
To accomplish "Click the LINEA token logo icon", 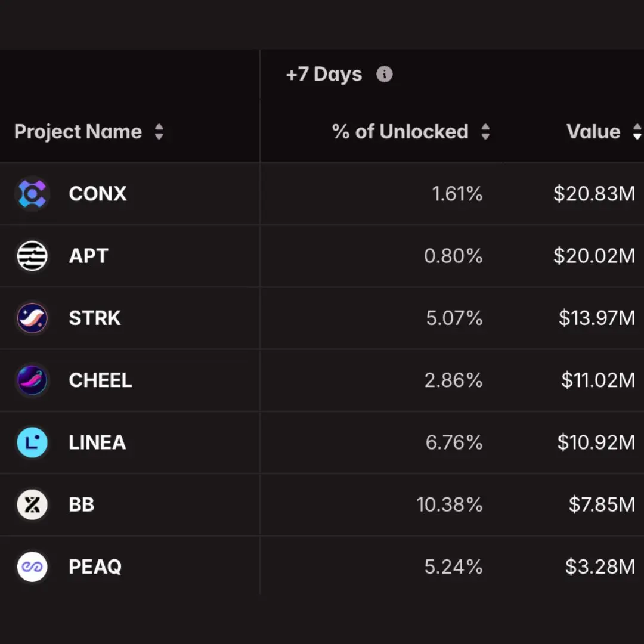I will click(32, 442).
